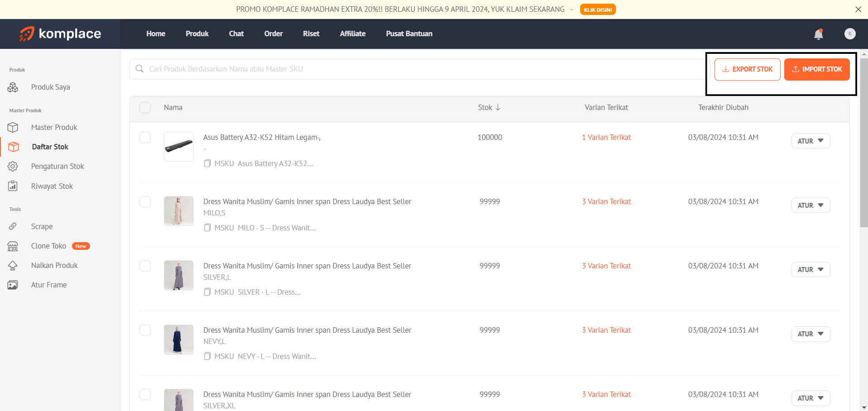The image size is (868, 411).
Task: Click the Daftar Stok cube icon
Action: [x=14, y=147]
